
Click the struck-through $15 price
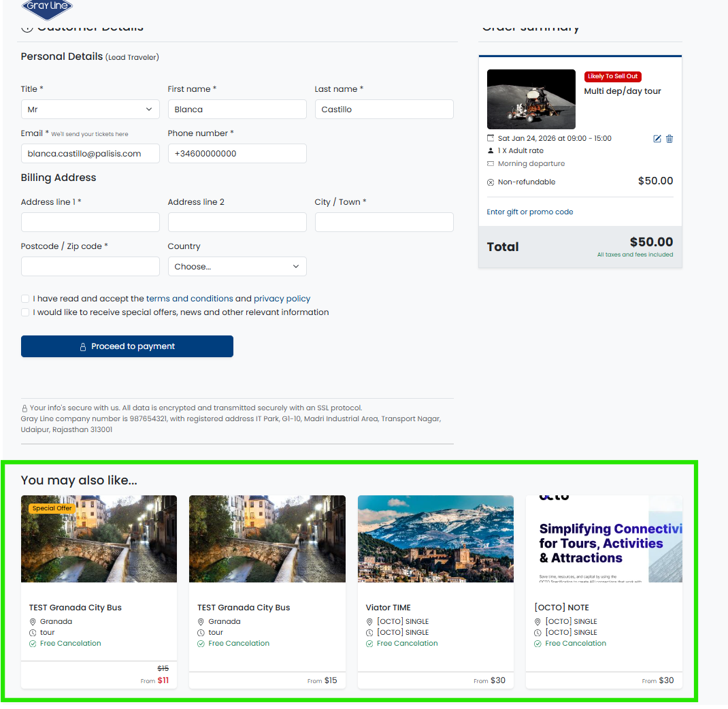point(163,669)
